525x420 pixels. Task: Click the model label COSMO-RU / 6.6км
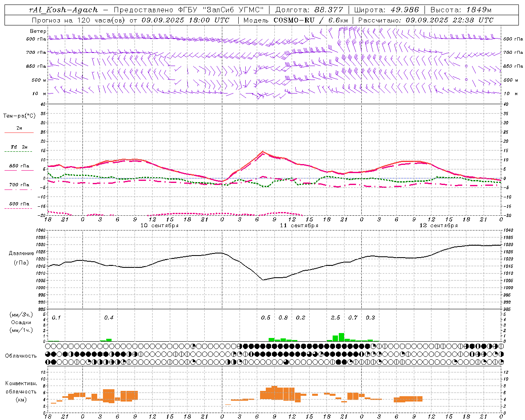(x=311, y=20)
